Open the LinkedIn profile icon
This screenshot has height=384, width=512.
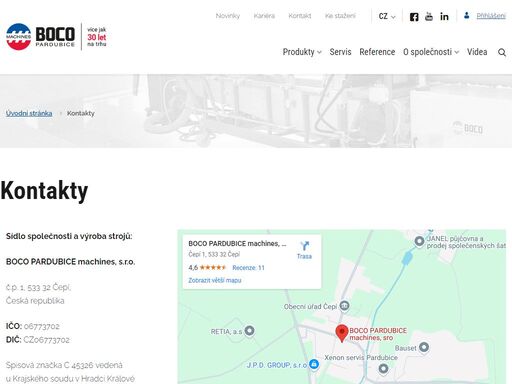[x=444, y=16]
